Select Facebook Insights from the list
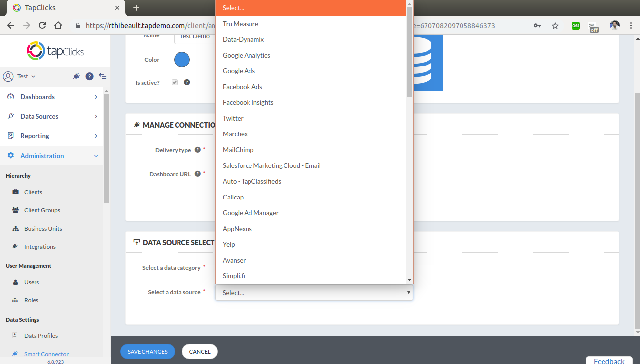The width and height of the screenshot is (640, 364). click(x=311, y=102)
